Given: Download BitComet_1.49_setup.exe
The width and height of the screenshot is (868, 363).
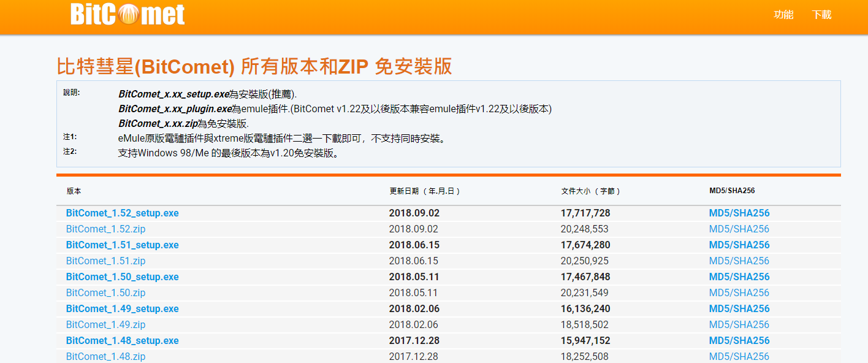Looking at the screenshot, I should click(123, 309).
